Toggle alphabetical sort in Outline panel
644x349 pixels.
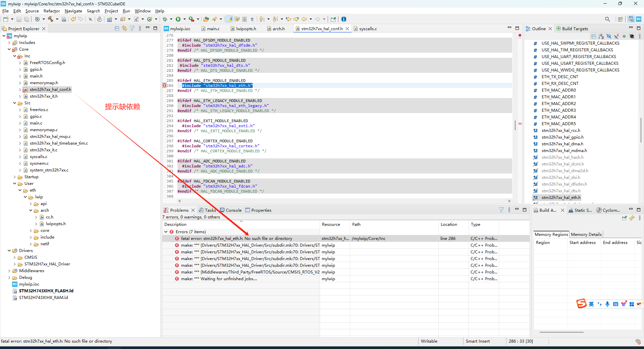(601, 36)
